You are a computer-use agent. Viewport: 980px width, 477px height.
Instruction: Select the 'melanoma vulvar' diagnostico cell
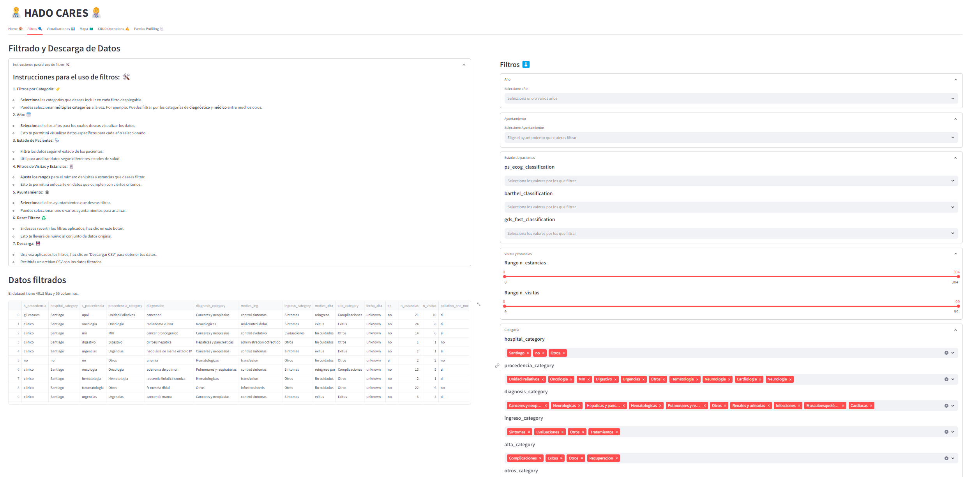[169, 324]
